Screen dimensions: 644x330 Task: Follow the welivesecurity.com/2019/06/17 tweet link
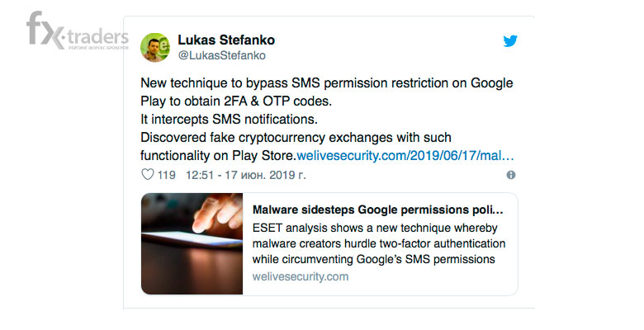(405, 156)
